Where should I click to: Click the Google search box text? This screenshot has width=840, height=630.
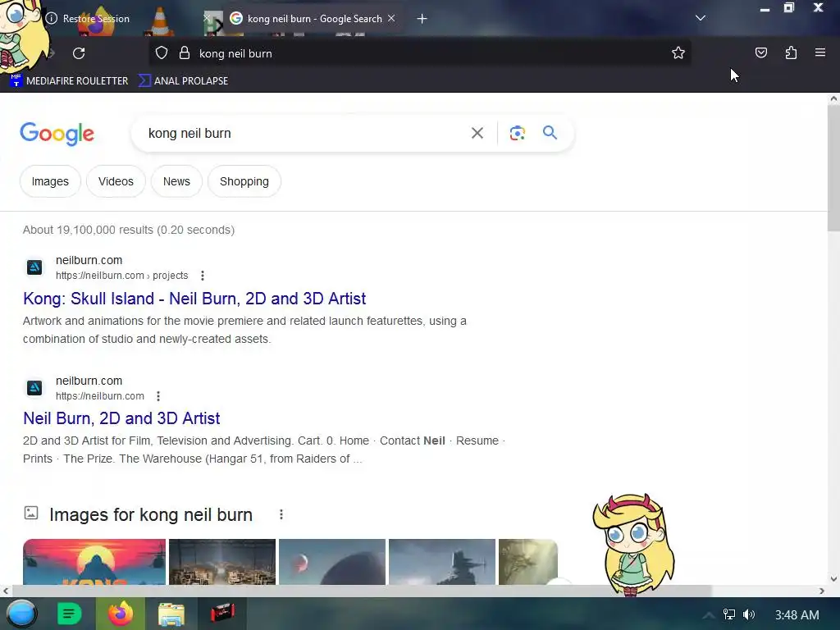tap(189, 134)
